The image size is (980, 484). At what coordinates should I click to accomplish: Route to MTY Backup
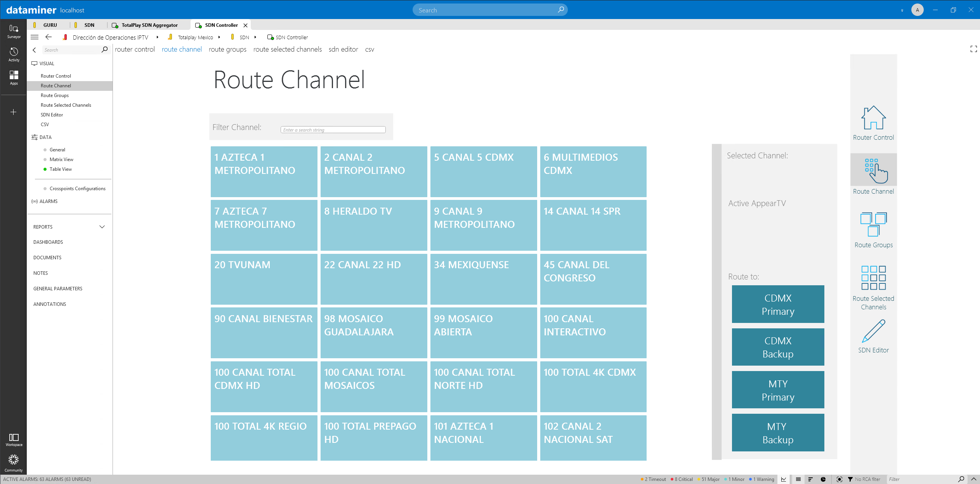click(x=778, y=433)
